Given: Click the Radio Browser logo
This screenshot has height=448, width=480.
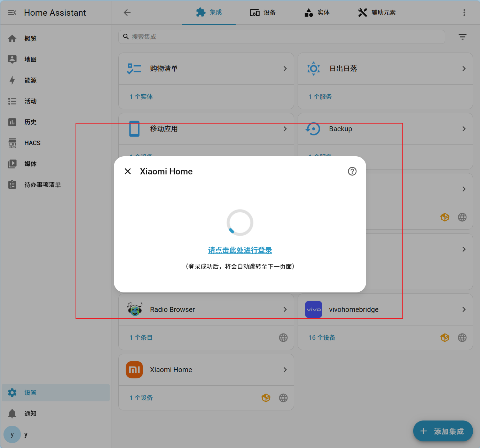Looking at the screenshot, I should point(134,309).
